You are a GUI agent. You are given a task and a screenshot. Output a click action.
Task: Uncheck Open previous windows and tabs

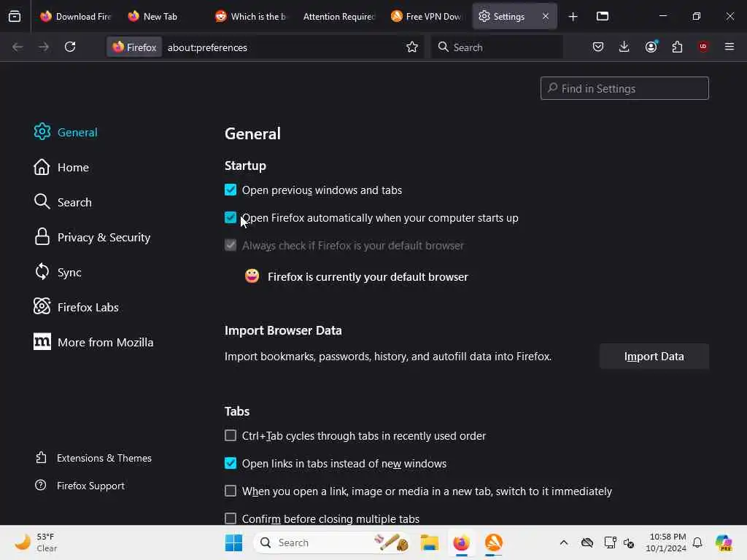[231, 190]
